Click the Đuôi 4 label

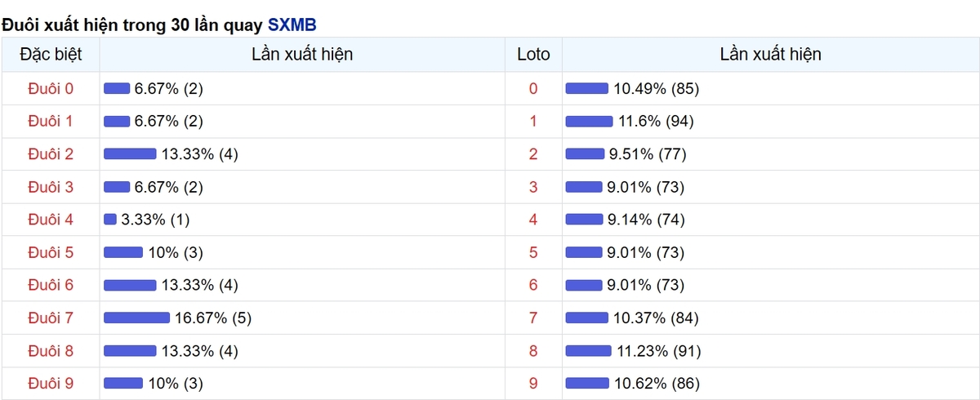[x=50, y=220]
